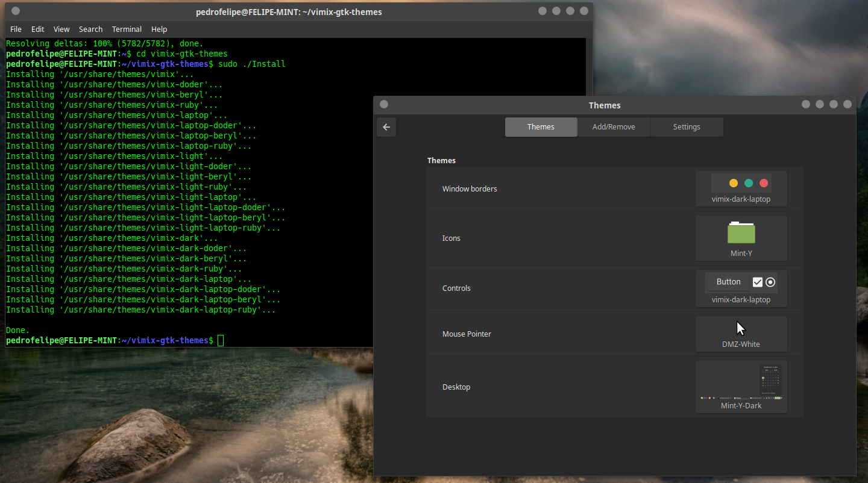Screen dimensions: 868x483
Task: Click the mouse cursor in the DMZ-White preview
Action: [x=741, y=328]
